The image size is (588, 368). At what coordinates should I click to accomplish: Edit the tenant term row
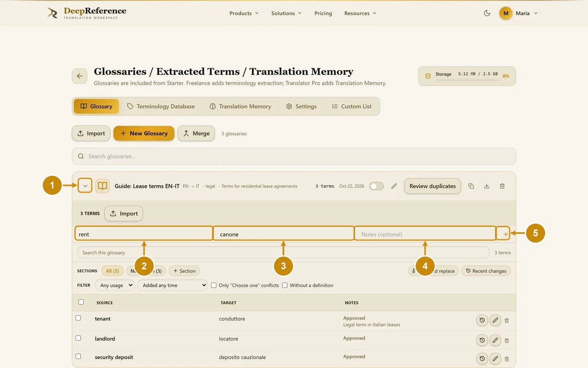[x=496, y=320]
